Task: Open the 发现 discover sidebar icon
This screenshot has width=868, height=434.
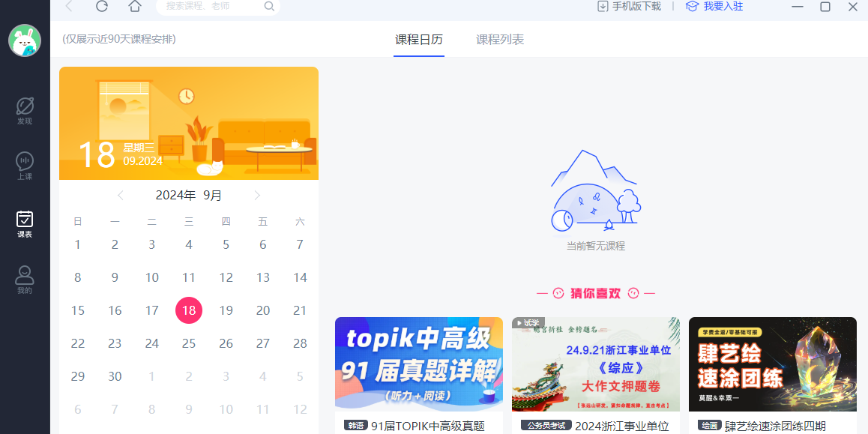Action: (25, 109)
